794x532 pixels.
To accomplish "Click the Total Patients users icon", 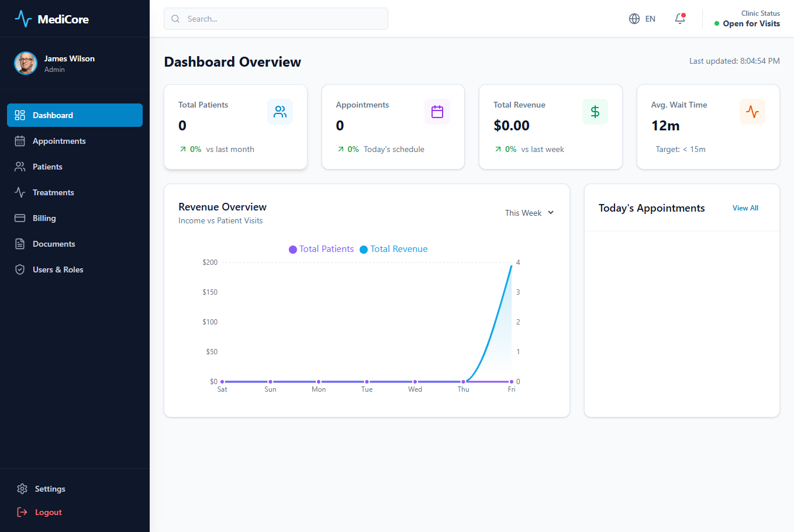I will [280, 112].
